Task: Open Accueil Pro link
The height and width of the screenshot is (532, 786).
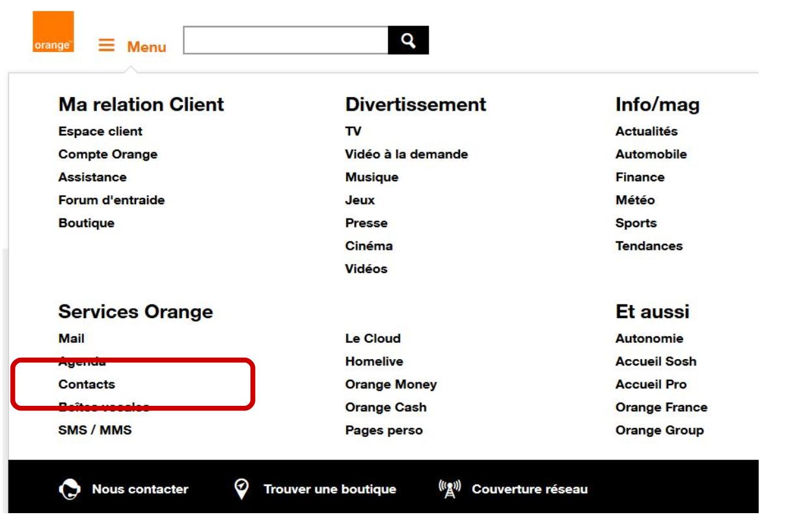Action: (x=651, y=384)
